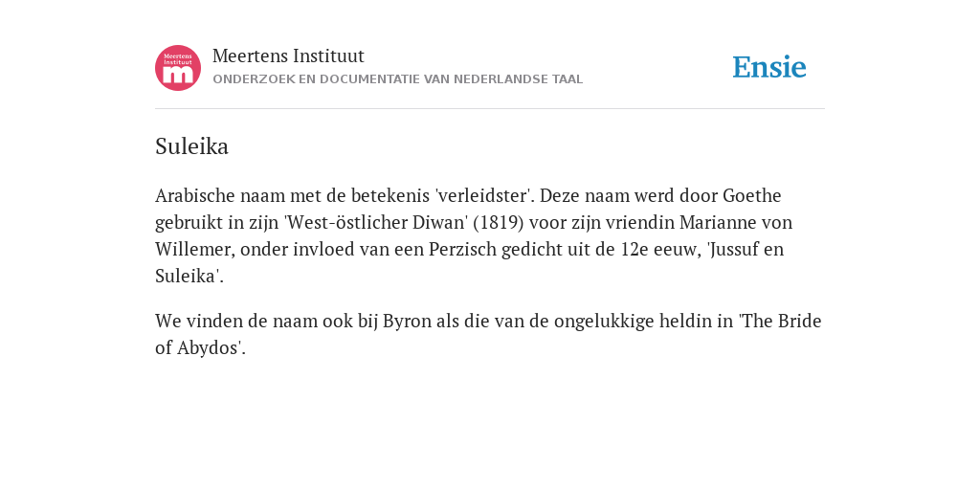Select the 'Onderzoek en documentatie van Nederlandse taal' subtitle
The height and width of the screenshot is (490, 980).
point(397,79)
